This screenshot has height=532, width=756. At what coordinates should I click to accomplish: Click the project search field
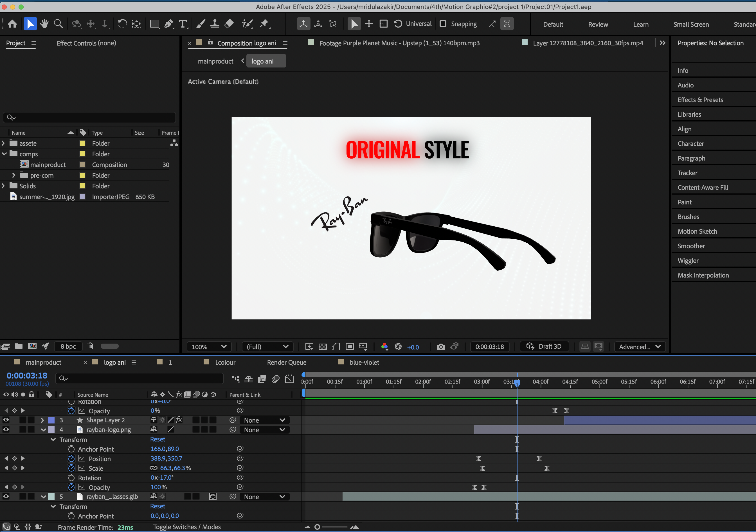(x=89, y=118)
